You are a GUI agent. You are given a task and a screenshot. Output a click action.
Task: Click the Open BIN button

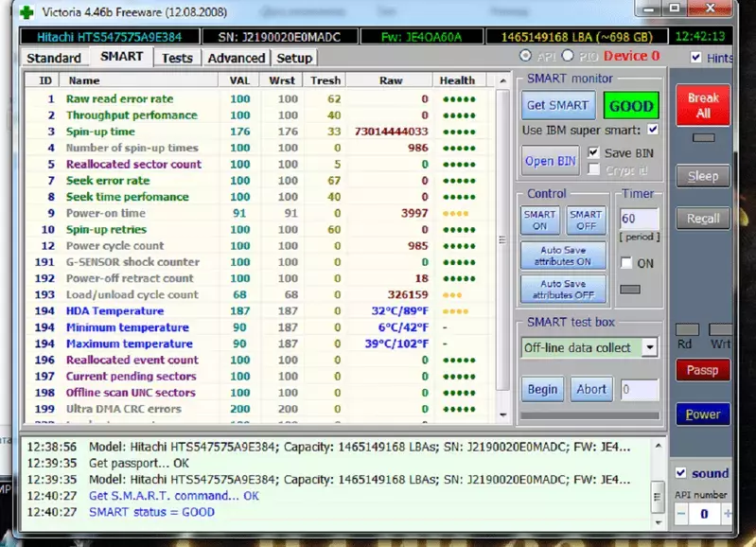550,161
